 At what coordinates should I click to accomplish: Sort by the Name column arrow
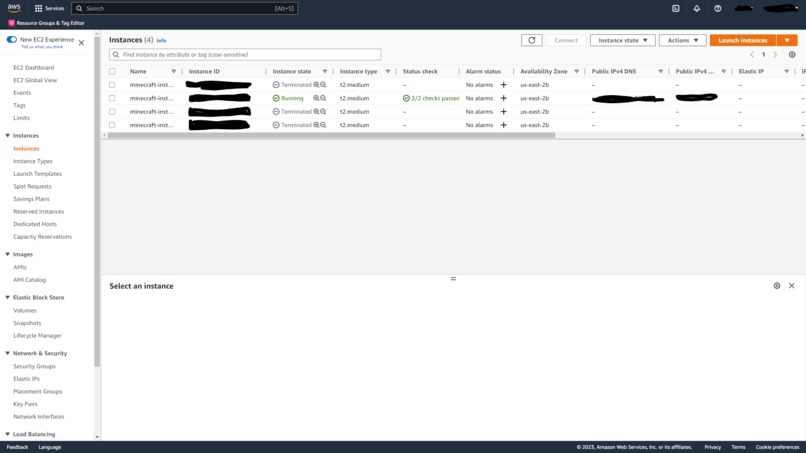(174, 71)
